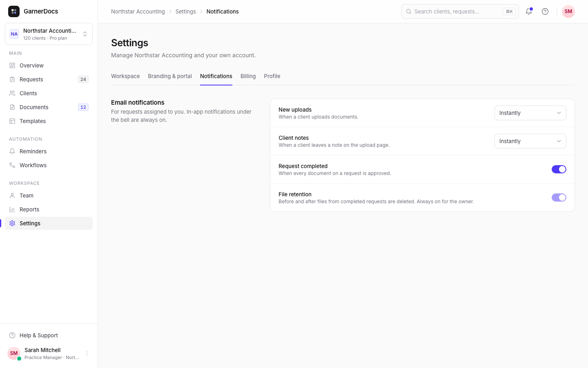This screenshot has height=368, width=588.
Task: Click the Clients people icon
Action: click(x=12, y=93)
